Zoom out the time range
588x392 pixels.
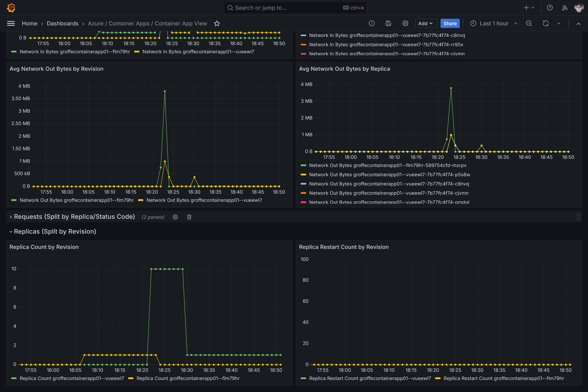point(529,23)
